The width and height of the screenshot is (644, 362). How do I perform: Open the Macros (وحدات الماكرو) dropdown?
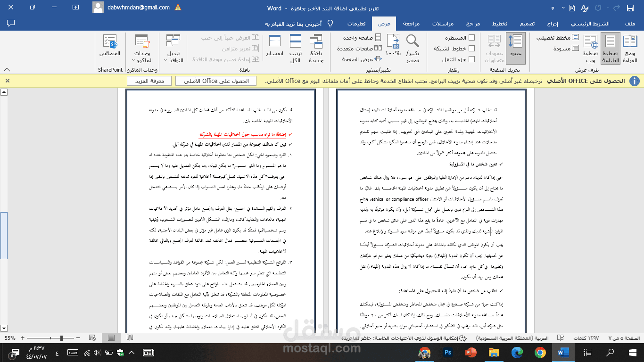[142, 49]
